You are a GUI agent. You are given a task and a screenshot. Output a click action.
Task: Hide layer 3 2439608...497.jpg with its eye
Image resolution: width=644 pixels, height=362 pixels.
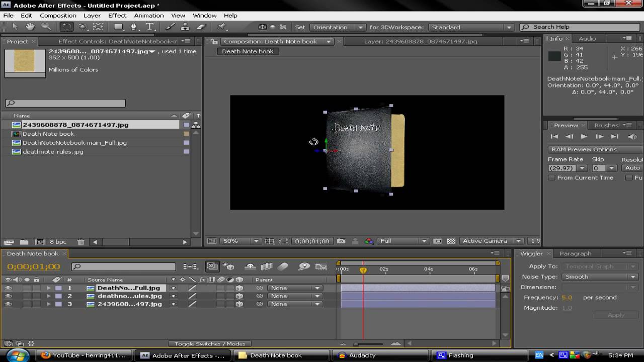click(8, 304)
